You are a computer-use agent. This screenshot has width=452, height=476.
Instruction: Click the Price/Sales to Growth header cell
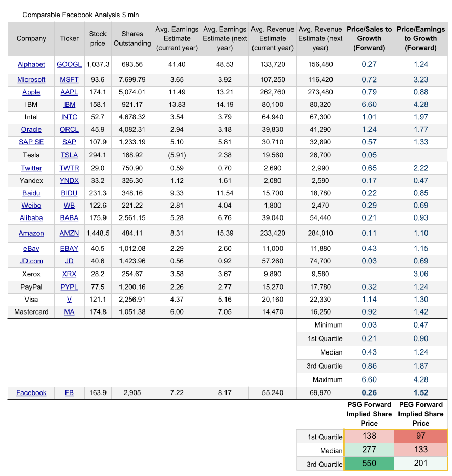(x=369, y=38)
